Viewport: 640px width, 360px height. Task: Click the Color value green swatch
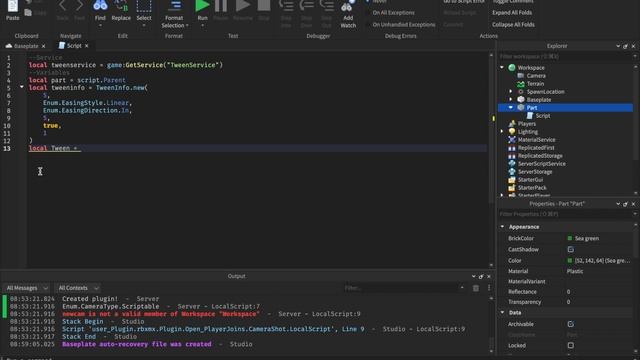pyautogui.click(x=570, y=260)
